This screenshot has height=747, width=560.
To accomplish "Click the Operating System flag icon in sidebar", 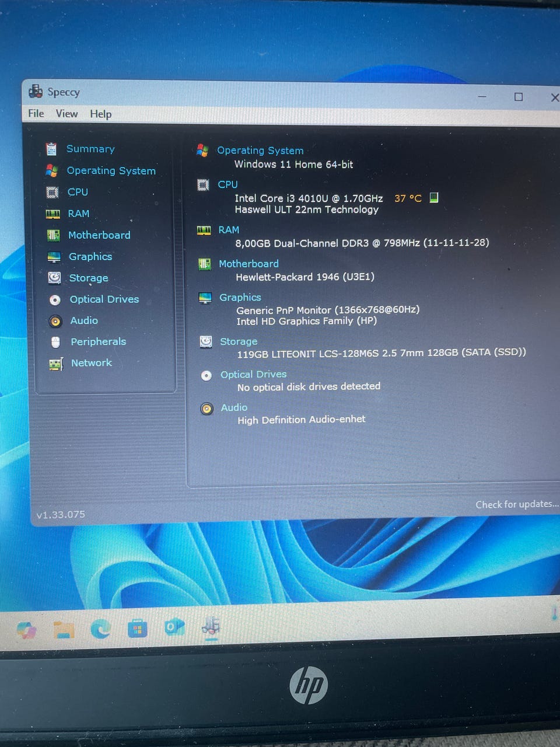I will pos(52,170).
